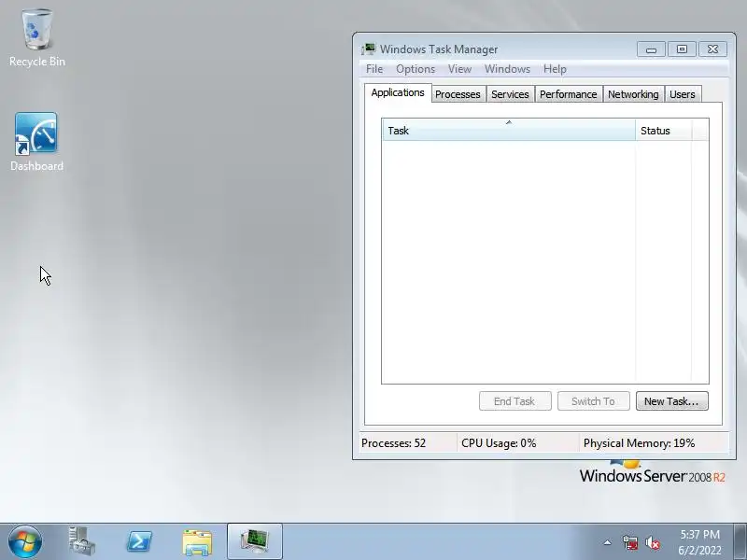Switch to the Performance tab
Screen dimensions: 747x560
click(569, 94)
